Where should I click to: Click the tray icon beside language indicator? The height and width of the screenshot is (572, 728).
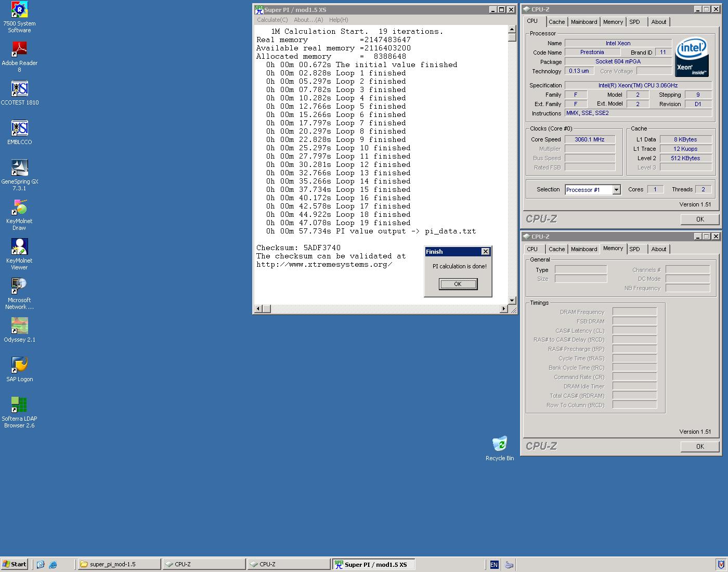(x=509, y=564)
